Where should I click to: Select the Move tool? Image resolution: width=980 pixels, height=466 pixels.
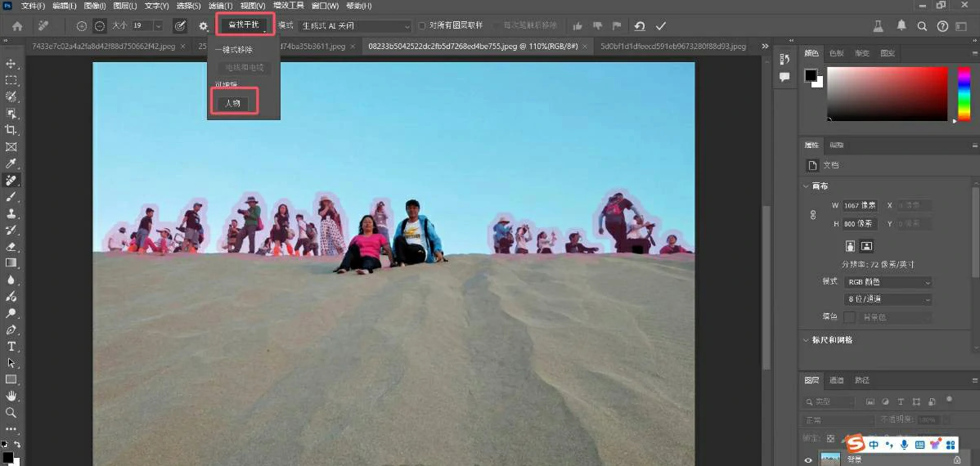tap(11, 63)
